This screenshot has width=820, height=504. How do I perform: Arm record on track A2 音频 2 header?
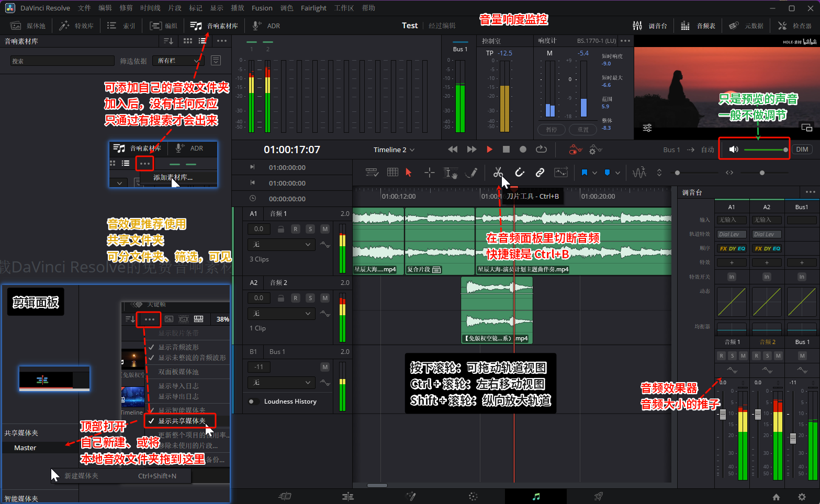(296, 298)
